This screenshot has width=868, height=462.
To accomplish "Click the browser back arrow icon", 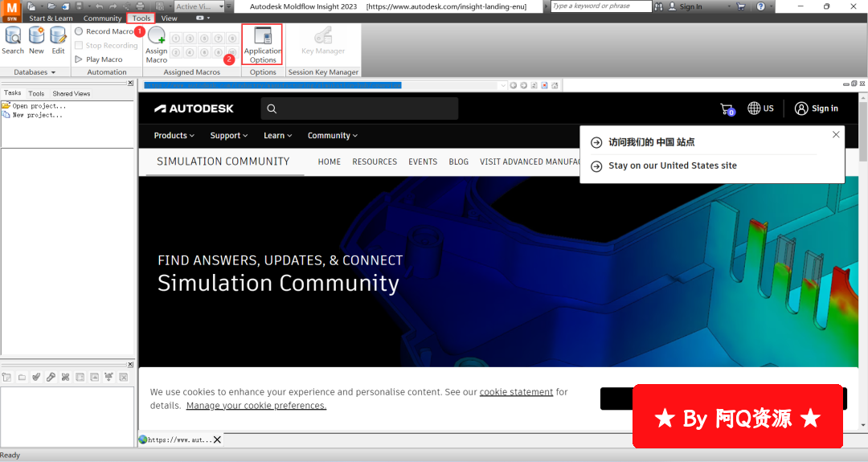I will tap(513, 85).
